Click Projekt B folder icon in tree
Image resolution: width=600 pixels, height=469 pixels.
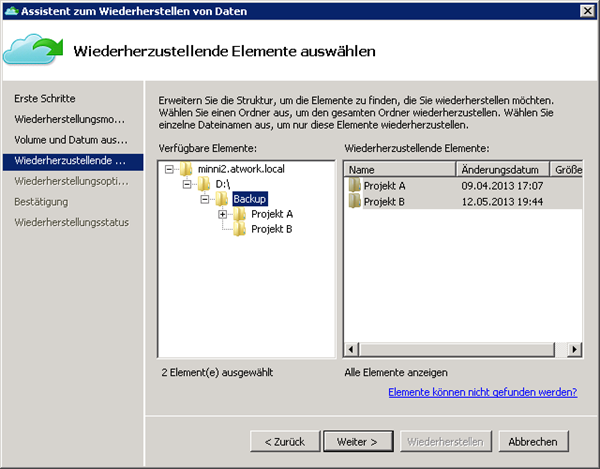pyautogui.click(x=240, y=229)
